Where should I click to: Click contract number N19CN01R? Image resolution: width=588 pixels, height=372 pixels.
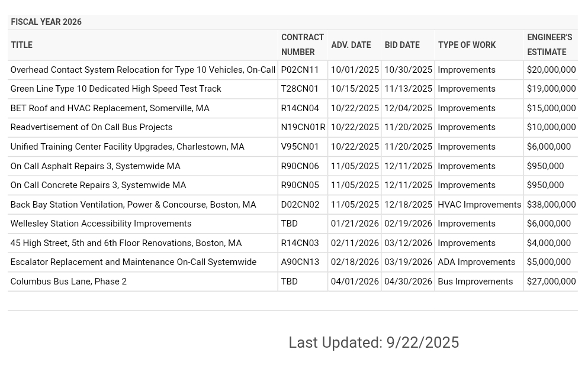coord(303,127)
